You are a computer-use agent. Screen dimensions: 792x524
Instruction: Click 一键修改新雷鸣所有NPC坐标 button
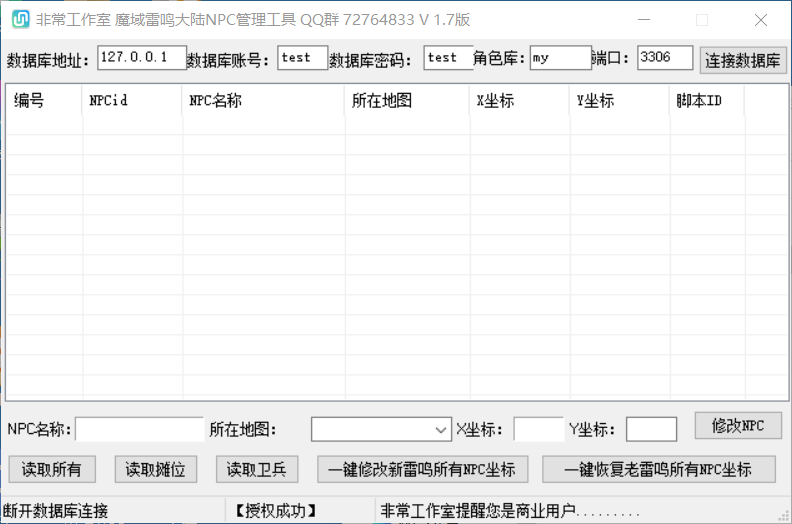[x=422, y=469]
